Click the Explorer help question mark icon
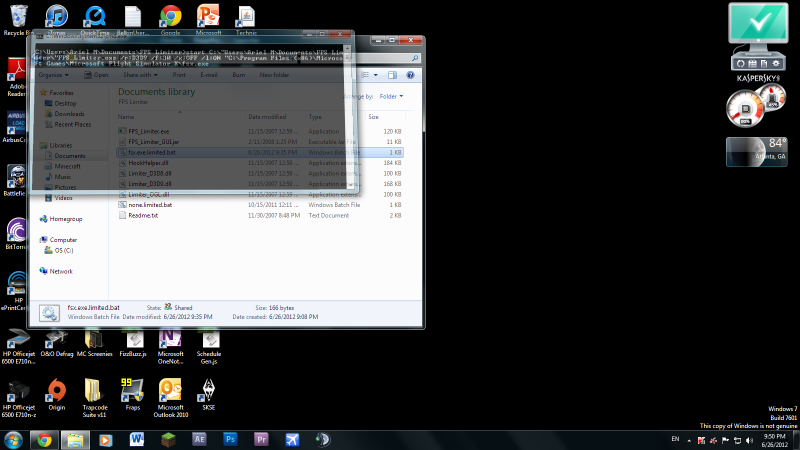 coord(410,75)
